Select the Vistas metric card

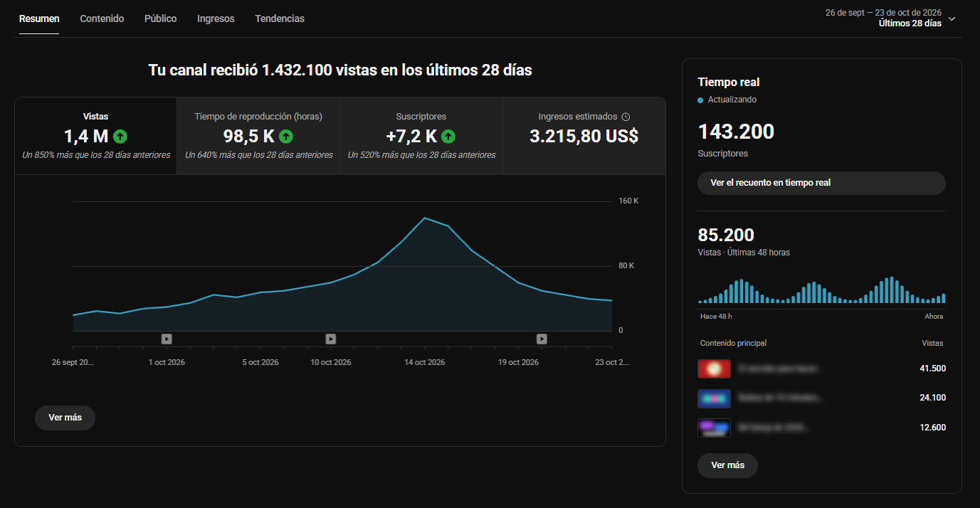pyautogui.click(x=96, y=136)
